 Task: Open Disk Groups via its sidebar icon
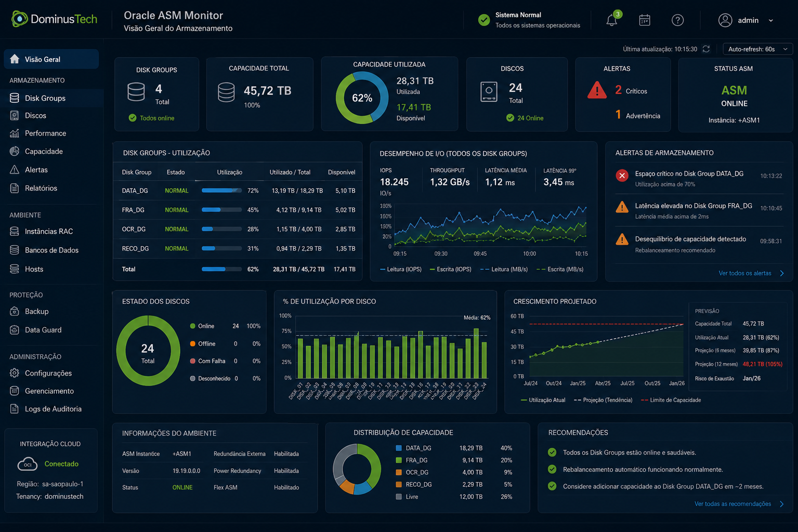15,98
